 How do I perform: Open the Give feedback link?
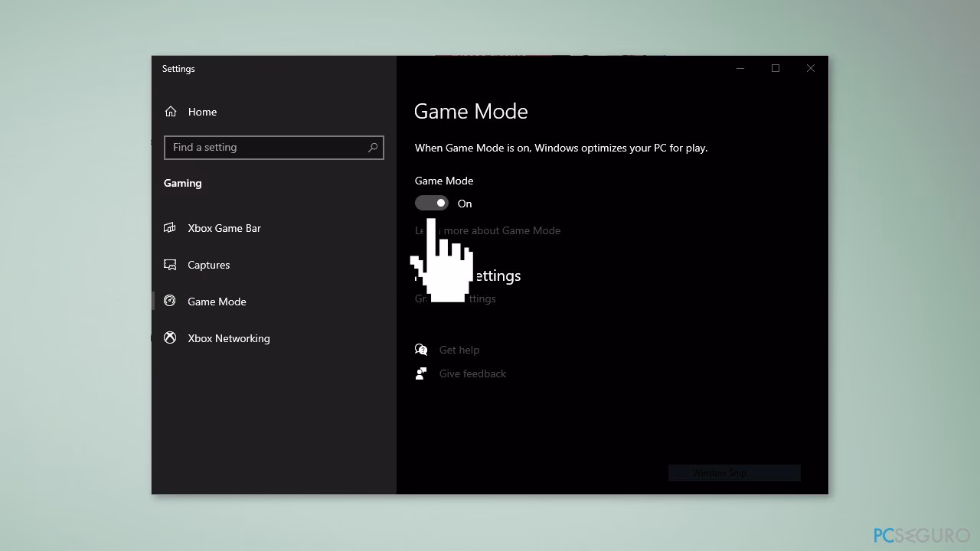[472, 373]
